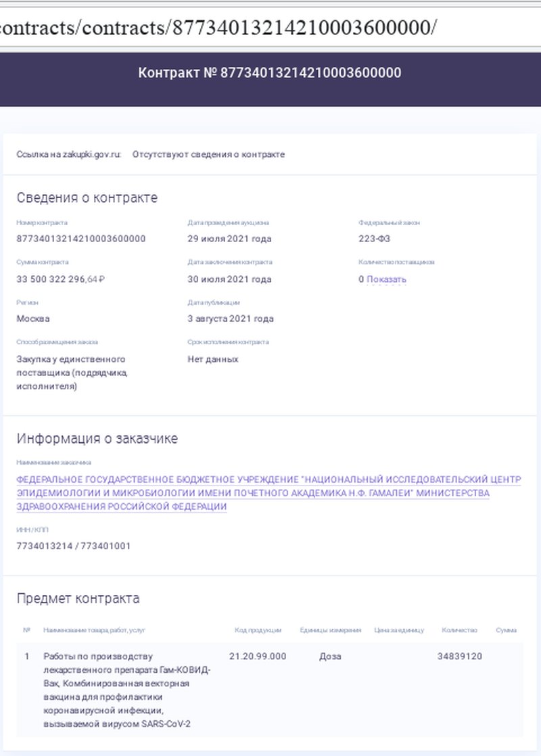Select the publication date 3 августа 2021
The image size is (541, 756).
[x=231, y=318]
